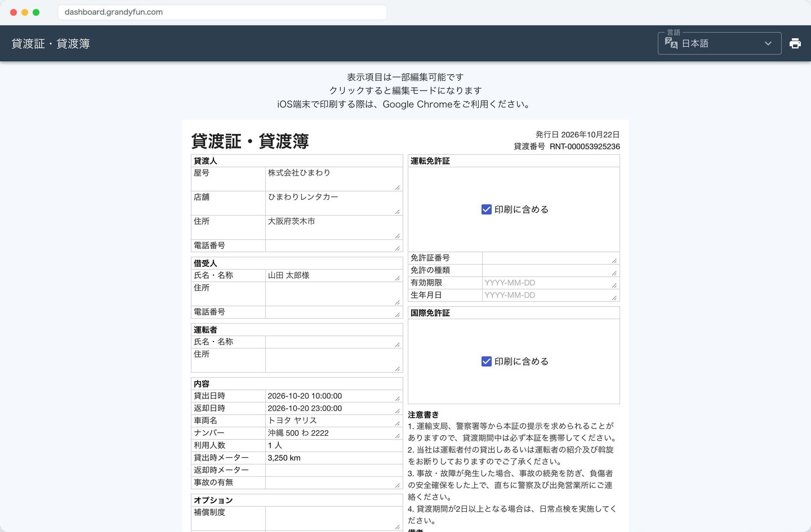Click the empty 借受人 住所 field
The height and width of the screenshot is (532, 811).
point(333,294)
